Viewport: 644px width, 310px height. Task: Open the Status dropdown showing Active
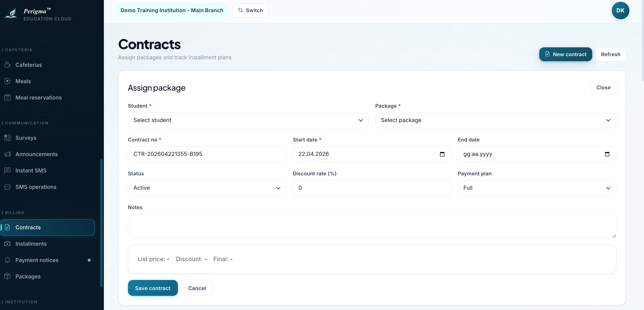point(207,188)
